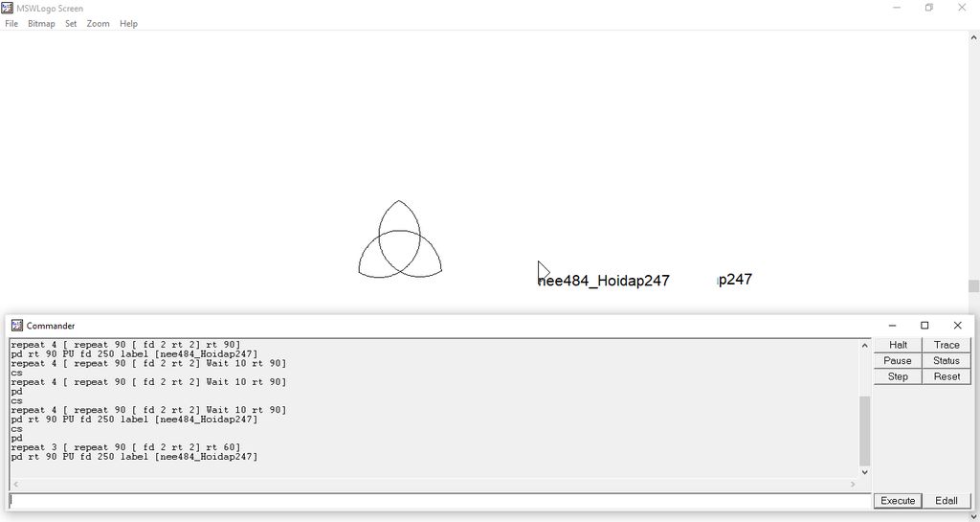The image size is (980, 522).
Task: Click main screen scroll up arrow
Action: click(x=973, y=37)
